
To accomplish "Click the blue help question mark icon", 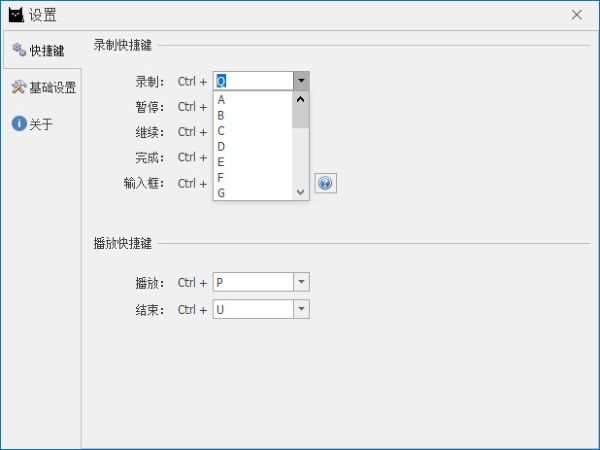I will coord(326,183).
